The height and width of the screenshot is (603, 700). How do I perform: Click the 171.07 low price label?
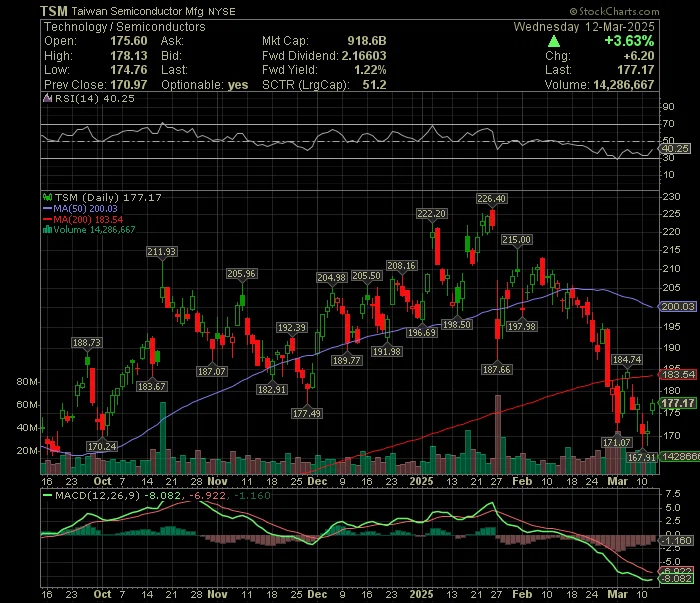(617, 442)
